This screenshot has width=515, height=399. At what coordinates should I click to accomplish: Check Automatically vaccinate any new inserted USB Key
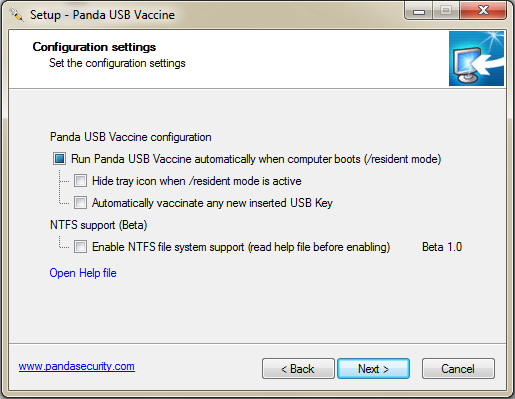coord(80,203)
